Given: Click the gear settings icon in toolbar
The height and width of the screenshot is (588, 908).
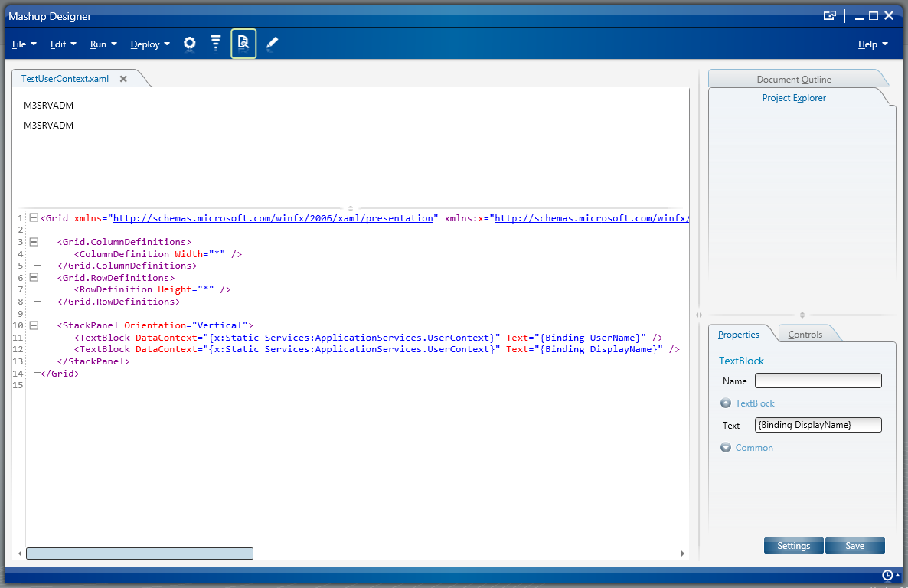Looking at the screenshot, I should pos(190,44).
